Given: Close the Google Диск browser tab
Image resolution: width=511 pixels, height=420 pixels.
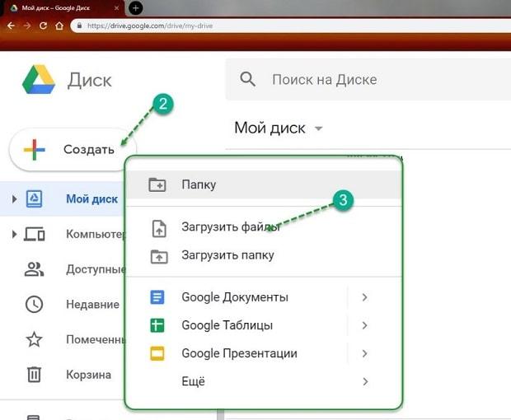Looking at the screenshot, I should [116, 7].
